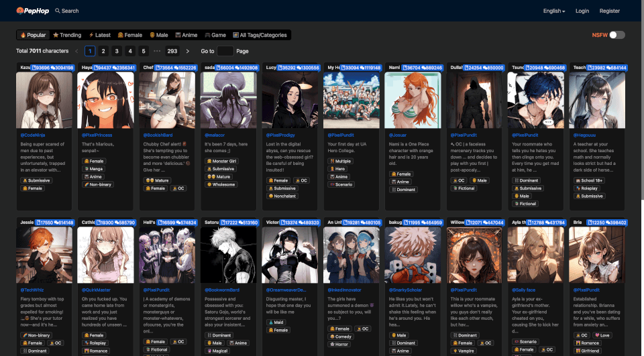Screen dimensions: 644x356
Task: Open author @malacor profile
Action: [x=215, y=135]
